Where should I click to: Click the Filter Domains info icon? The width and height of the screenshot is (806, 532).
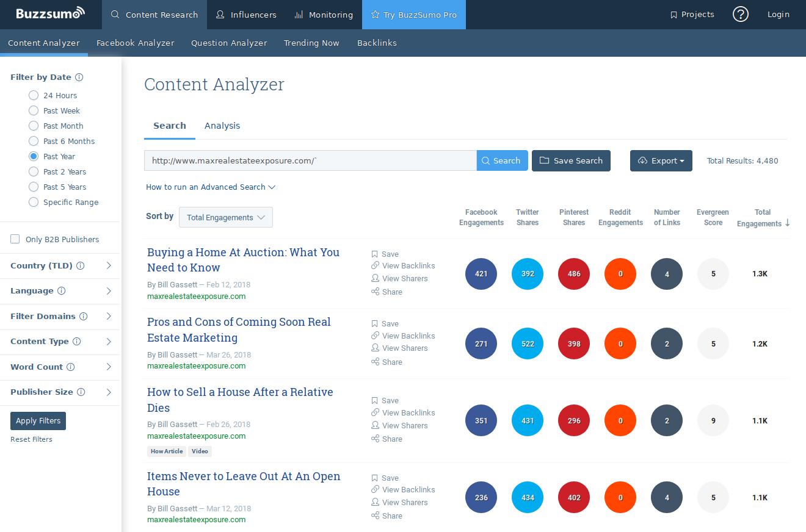[x=84, y=317]
